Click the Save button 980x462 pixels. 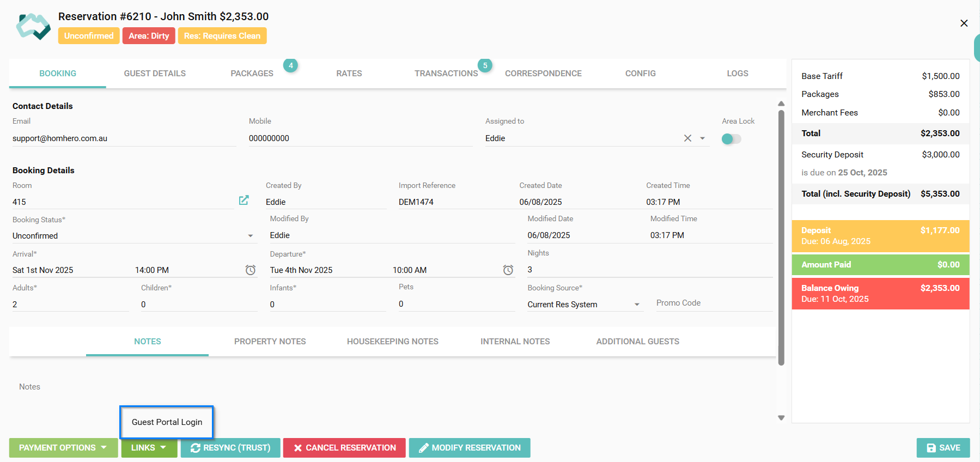[x=943, y=448]
